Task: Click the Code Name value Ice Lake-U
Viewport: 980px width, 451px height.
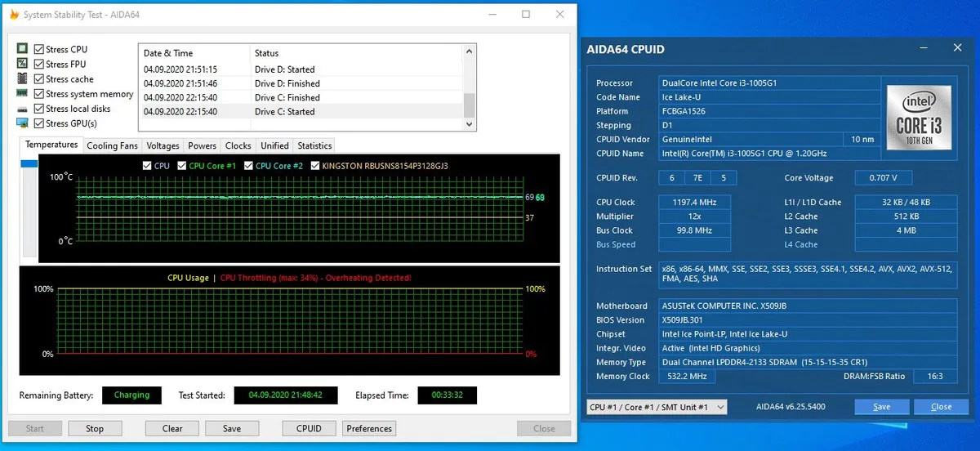Action: click(x=768, y=97)
